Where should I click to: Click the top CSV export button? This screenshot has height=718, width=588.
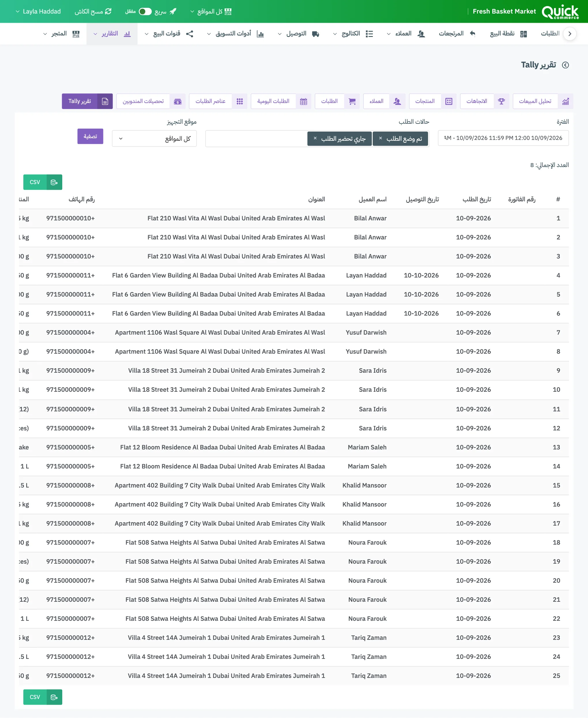coord(43,182)
